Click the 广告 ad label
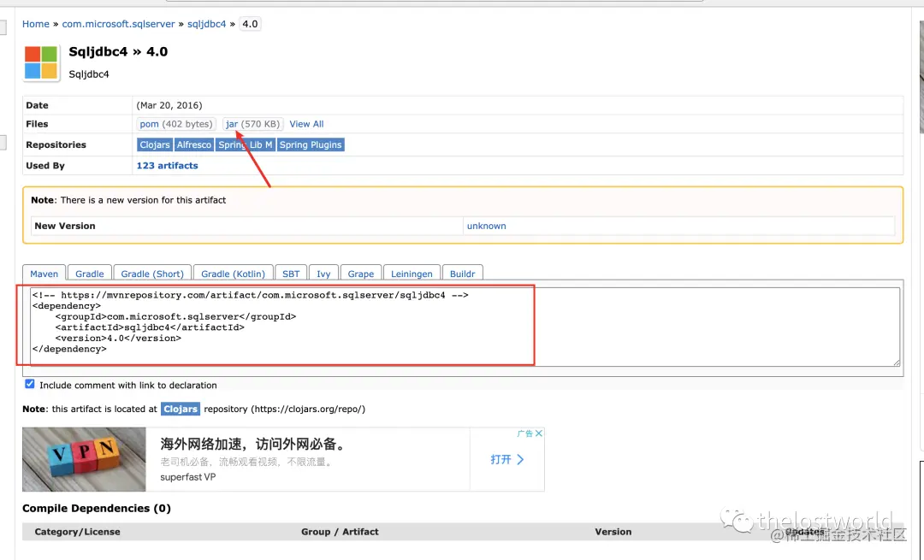 click(x=524, y=433)
